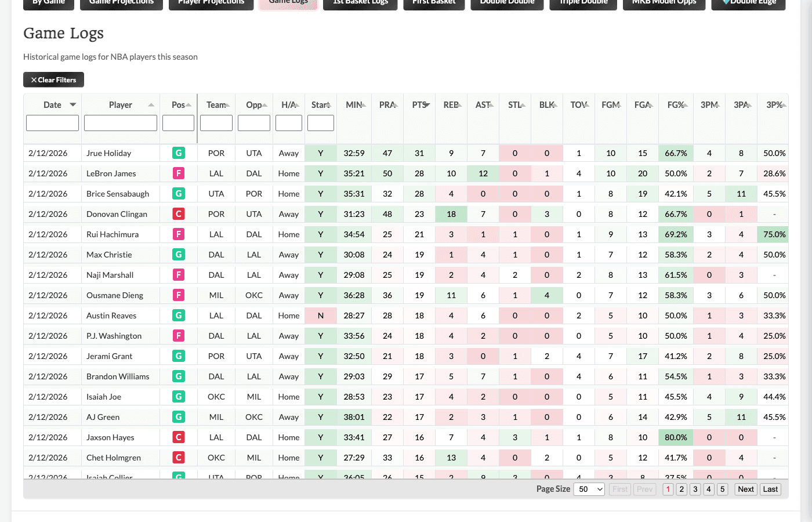Click the sort arrow on the MIN column
812x522 pixels.
[364, 104]
